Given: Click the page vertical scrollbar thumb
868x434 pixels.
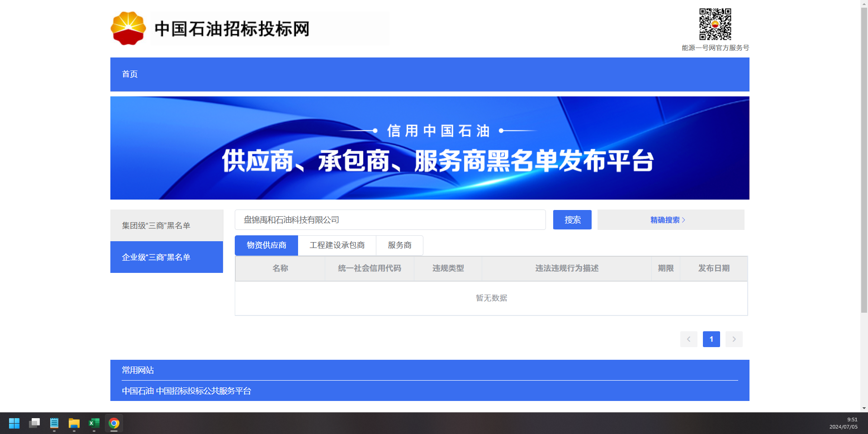Looking at the screenshot, I should [x=864, y=160].
